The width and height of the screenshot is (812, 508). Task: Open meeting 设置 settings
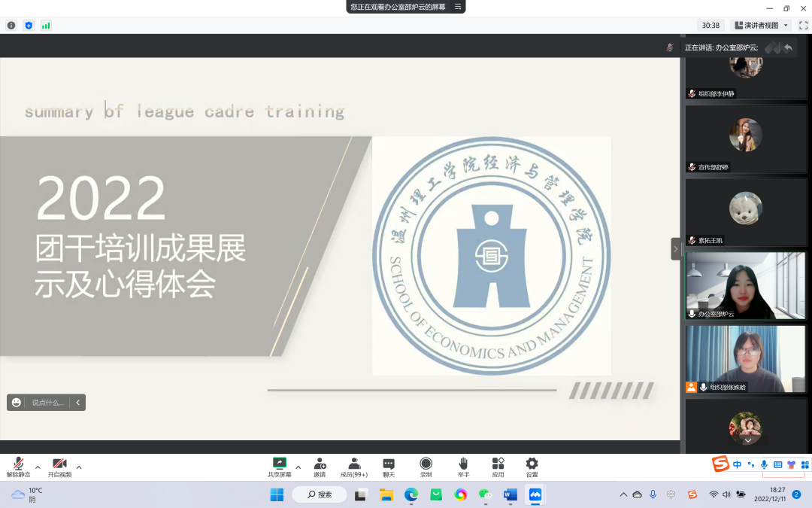click(x=532, y=467)
